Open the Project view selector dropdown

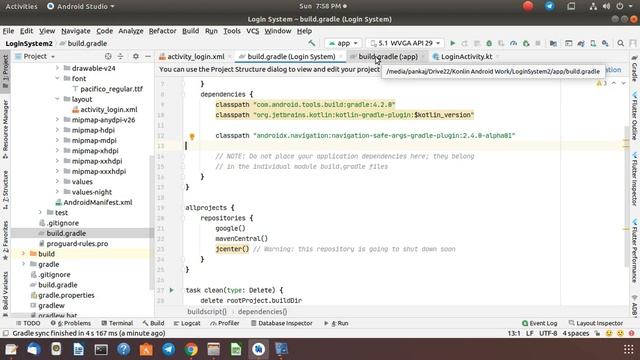tap(35, 56)
